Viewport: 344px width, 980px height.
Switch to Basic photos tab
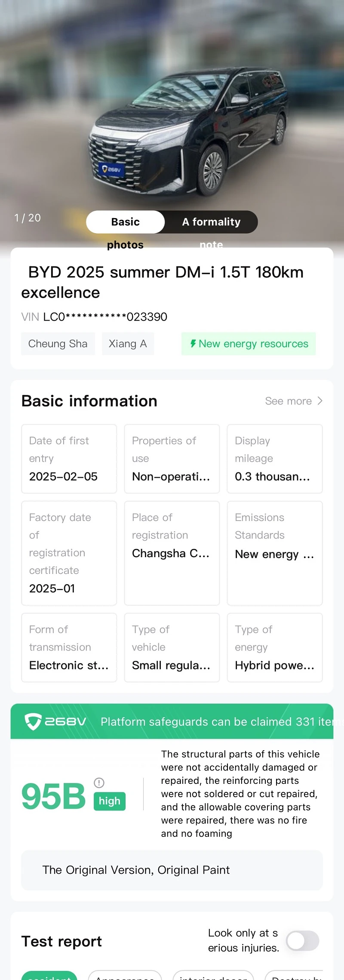[125, 222]
